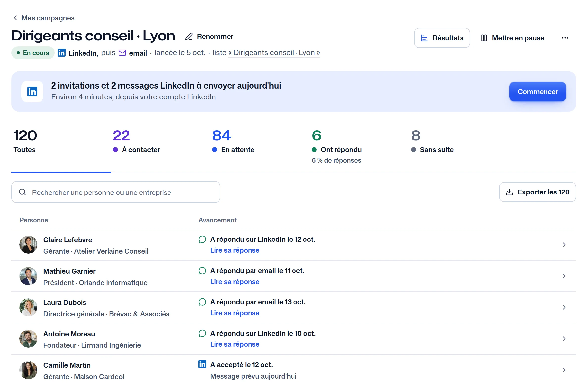588x384 pixels.
Task: Open the three-dot more options menu
Action: tap(565, 38)
